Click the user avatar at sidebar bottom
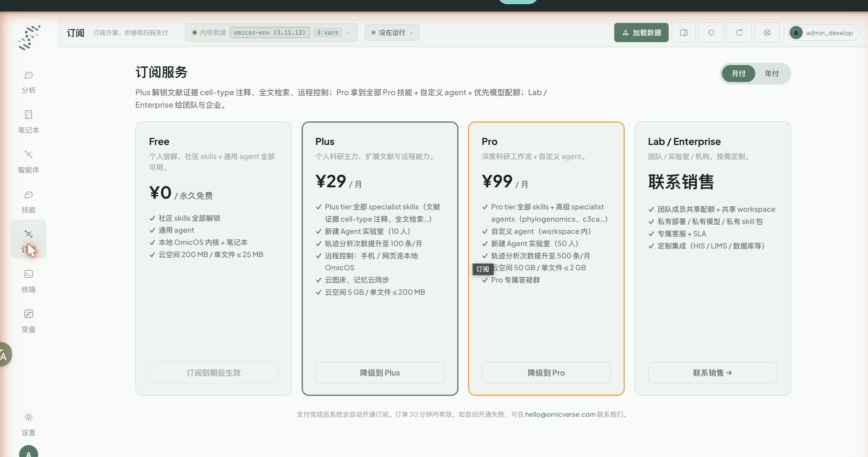Screen dimensions: 868x457 pos(28,452)
